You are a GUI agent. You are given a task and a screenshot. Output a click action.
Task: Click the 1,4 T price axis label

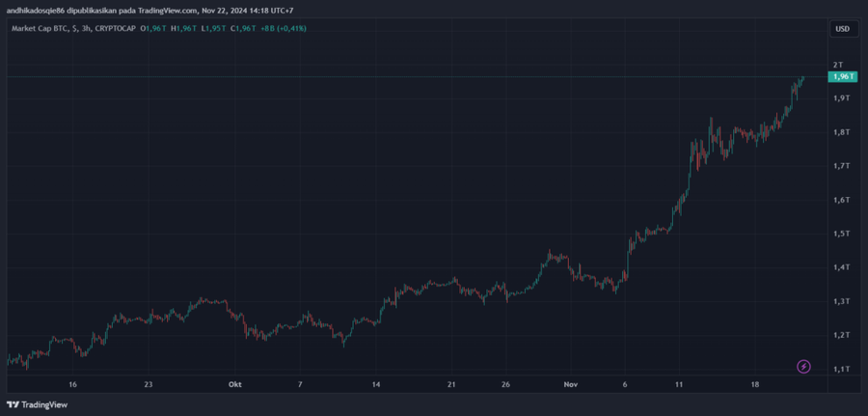(841, 267)
